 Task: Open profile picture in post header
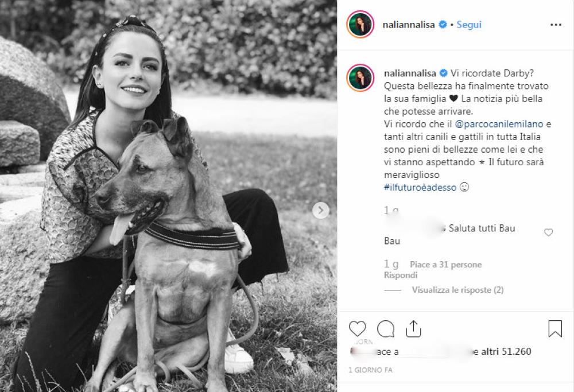[x=360, y=25]
